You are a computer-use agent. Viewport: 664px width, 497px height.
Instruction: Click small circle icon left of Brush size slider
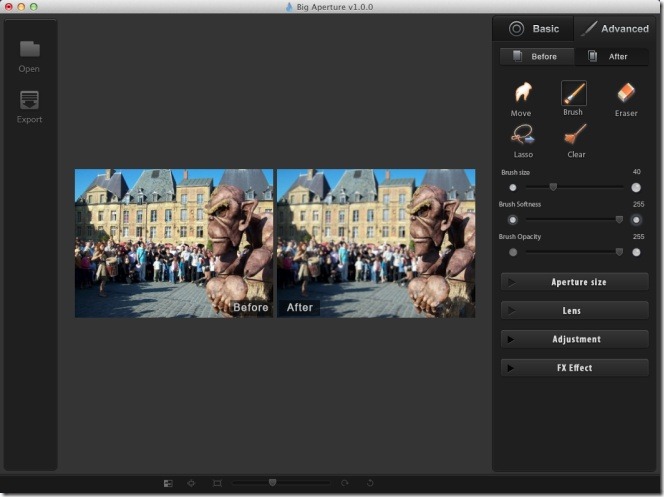tap(513, 187)
